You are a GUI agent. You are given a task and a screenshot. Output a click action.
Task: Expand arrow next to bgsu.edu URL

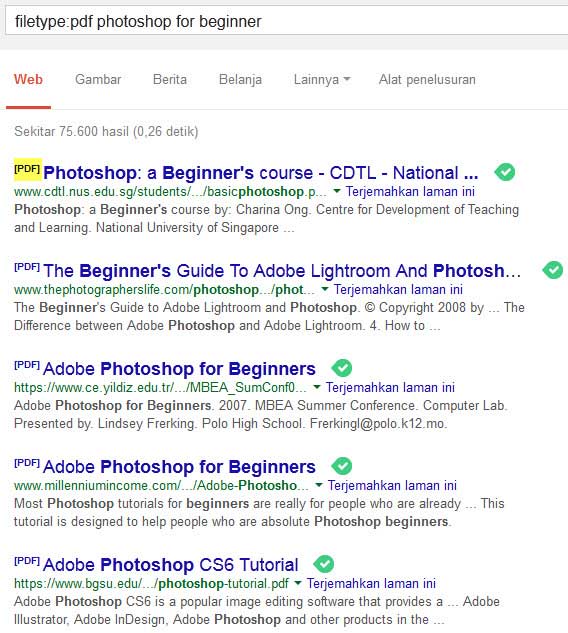298,583
